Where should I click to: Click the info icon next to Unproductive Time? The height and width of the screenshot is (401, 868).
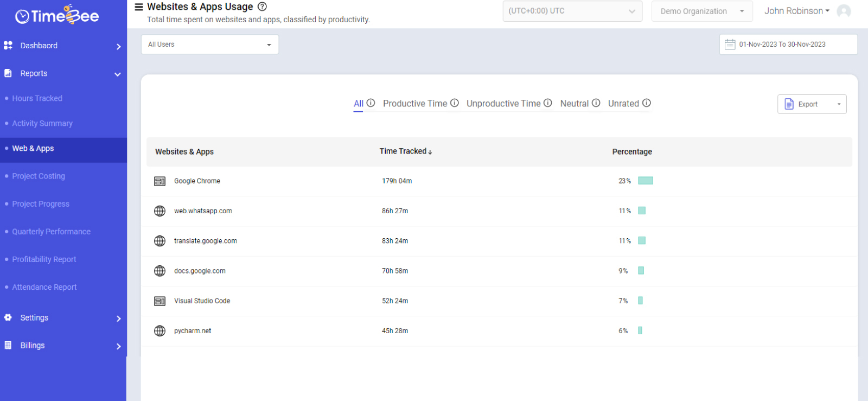tap(548, 103)
